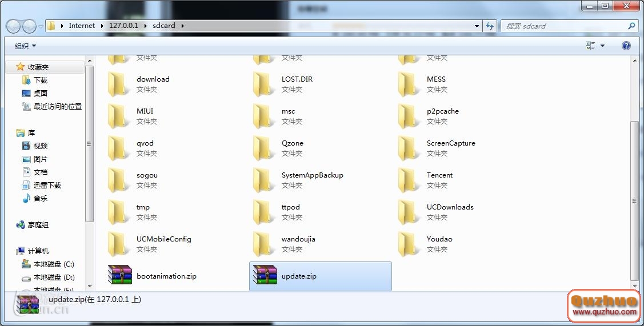644x326 pixels.
Task: Click the ScreenCapture folder name
Action: (x=451, y=143)
